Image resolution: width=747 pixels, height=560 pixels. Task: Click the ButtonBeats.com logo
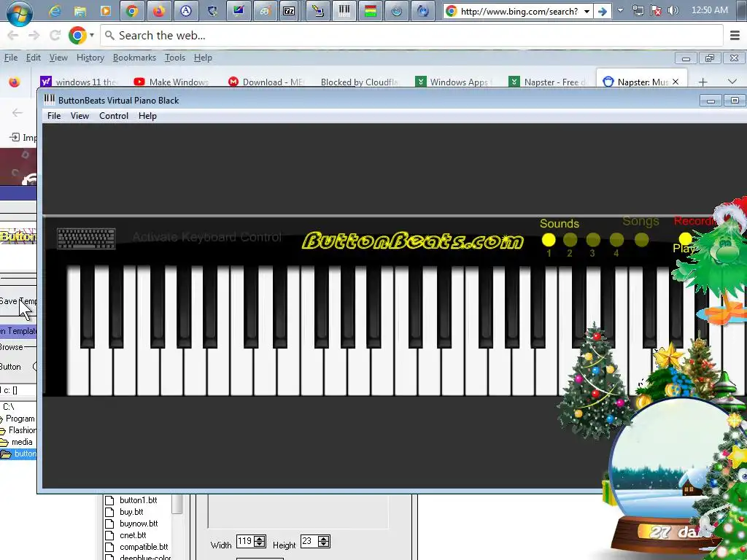[x=413, y=241]
